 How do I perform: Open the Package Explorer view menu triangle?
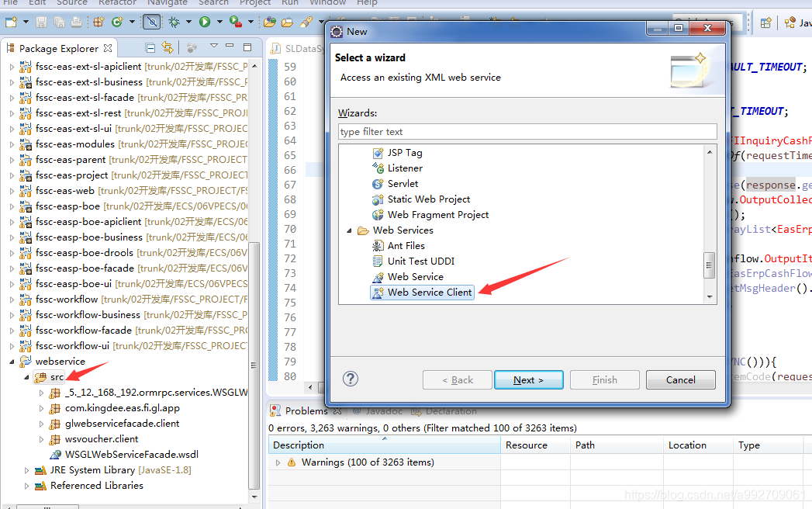pos(214,47)
